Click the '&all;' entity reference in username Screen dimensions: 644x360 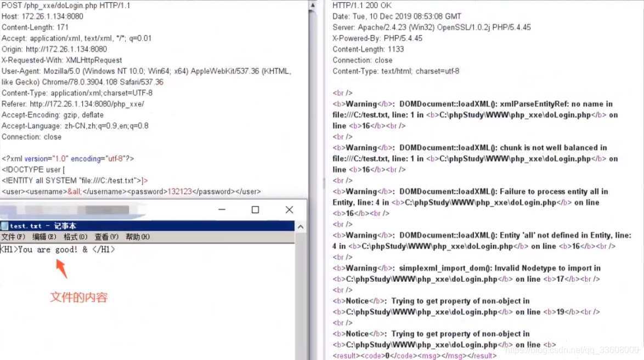pyautogui.click(x=75, y=192)
